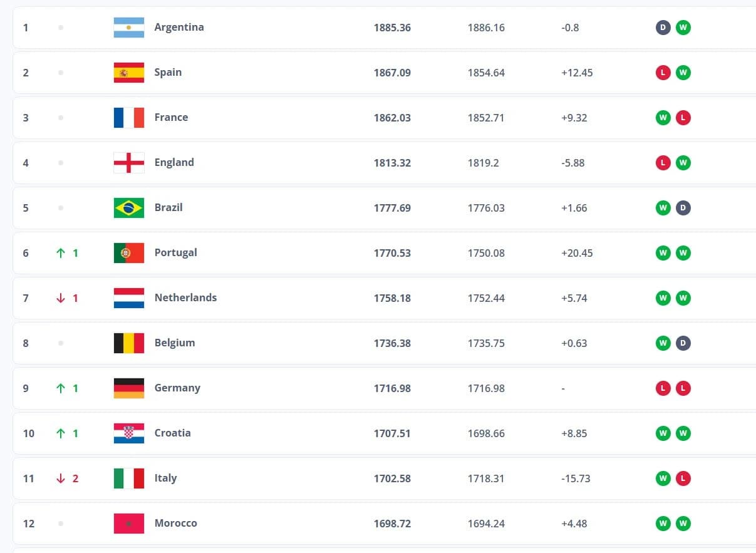Open the France team link
Viewport: 756px width, 553px height.
tap(171, 117)
